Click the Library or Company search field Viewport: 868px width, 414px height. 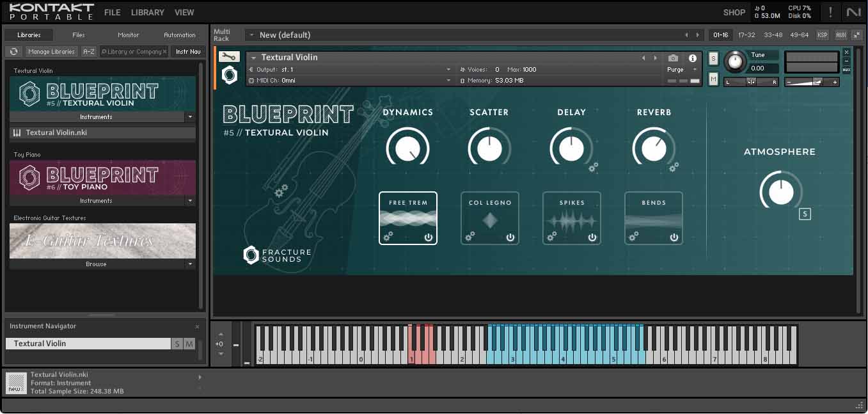click(x=134, y=51)
